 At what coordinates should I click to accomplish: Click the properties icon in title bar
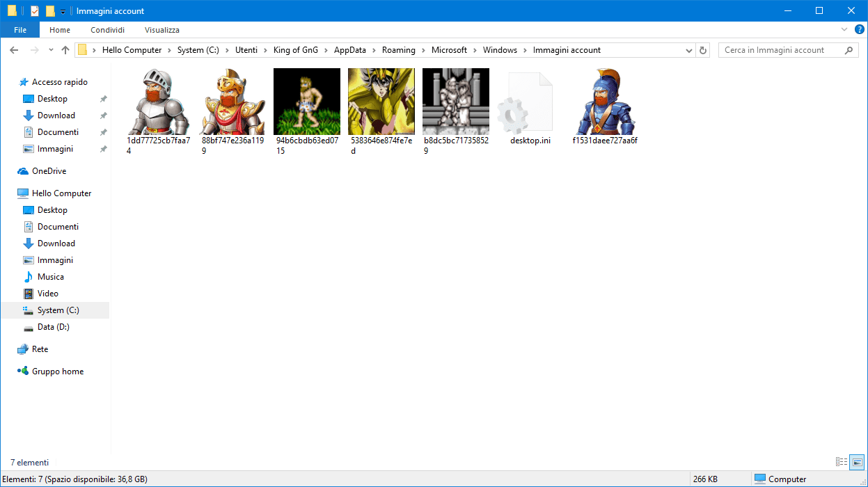coord(34,11)
